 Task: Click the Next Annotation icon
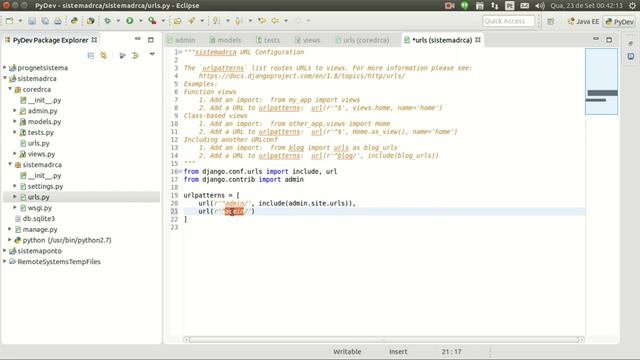tap(216, 20)
